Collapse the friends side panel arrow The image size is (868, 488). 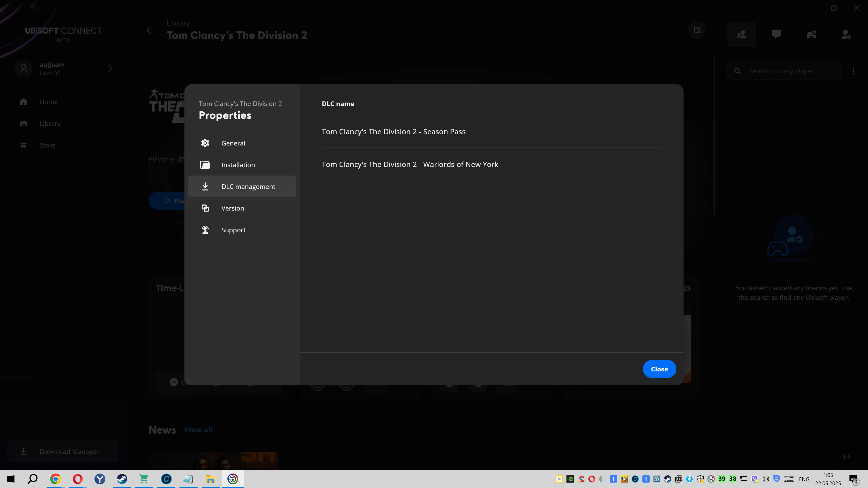tap(847, 457)
